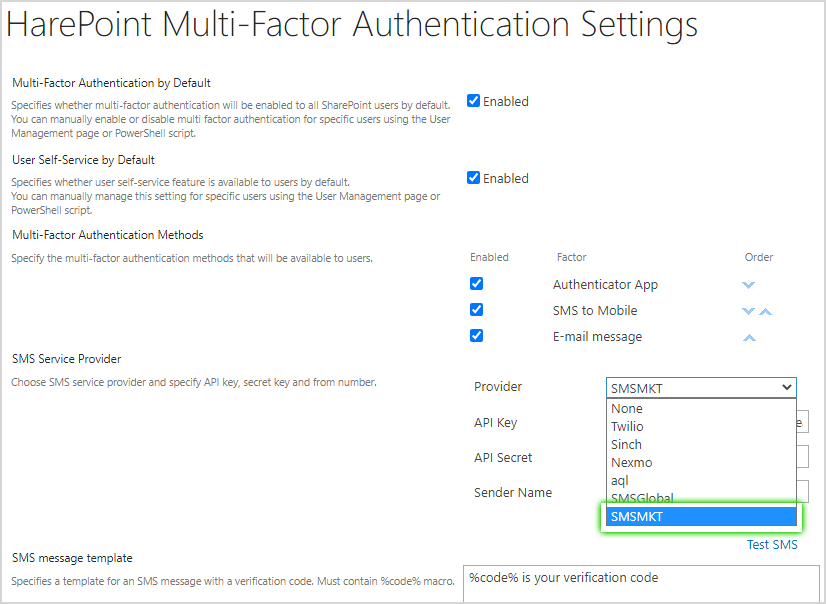The image size is (826, 604).
Task: Select SMSGlobal provider option
Action: pos(642,498)
